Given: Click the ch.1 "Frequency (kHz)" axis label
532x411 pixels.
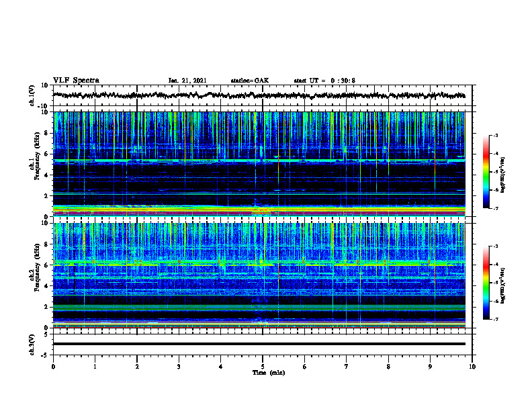Looking at the screenshot, I should coord(36,156).
